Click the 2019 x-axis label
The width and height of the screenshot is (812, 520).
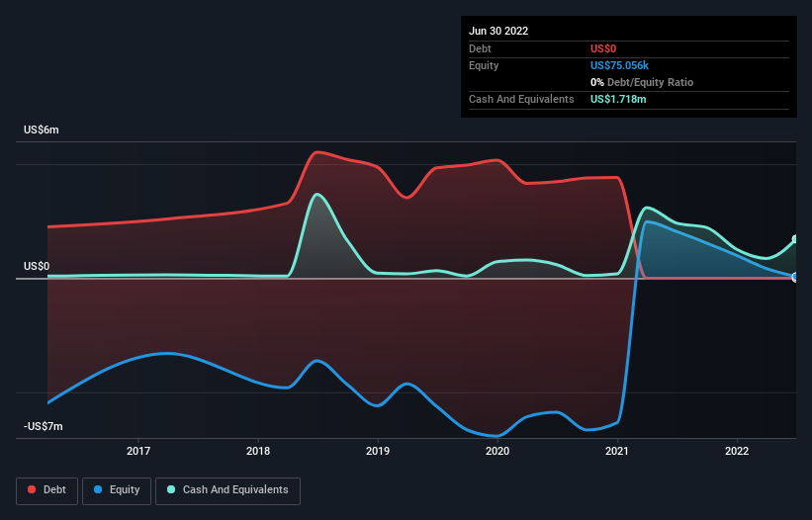(x=378, y=451)
